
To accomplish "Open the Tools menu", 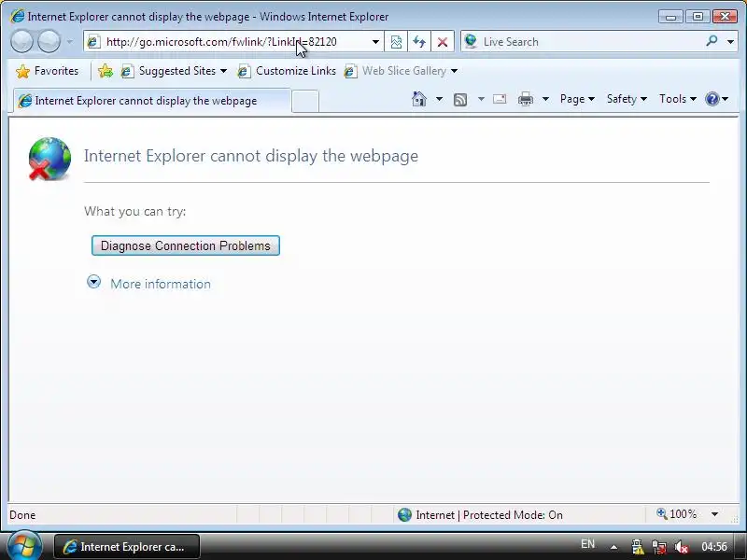I will (678, 99).
